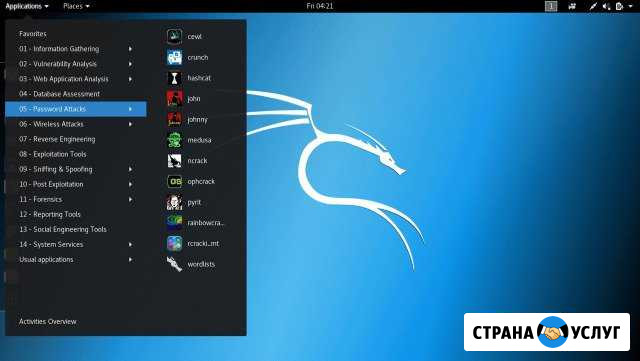
Task: Expand the Usual applications submenu arrow
Action: point(130,259)
